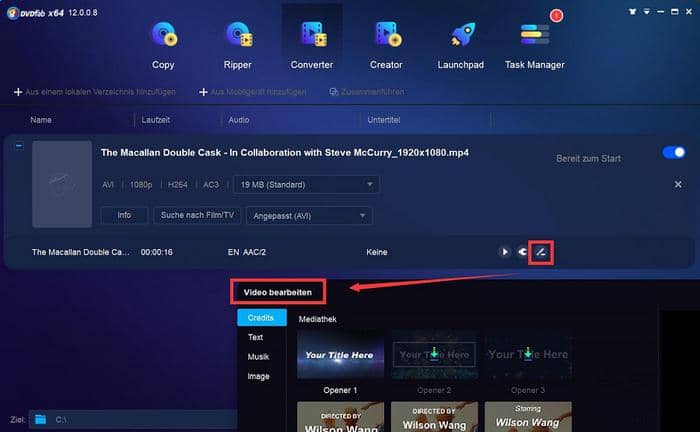
Task: Select the Image tab
Action: click(258, 376)
